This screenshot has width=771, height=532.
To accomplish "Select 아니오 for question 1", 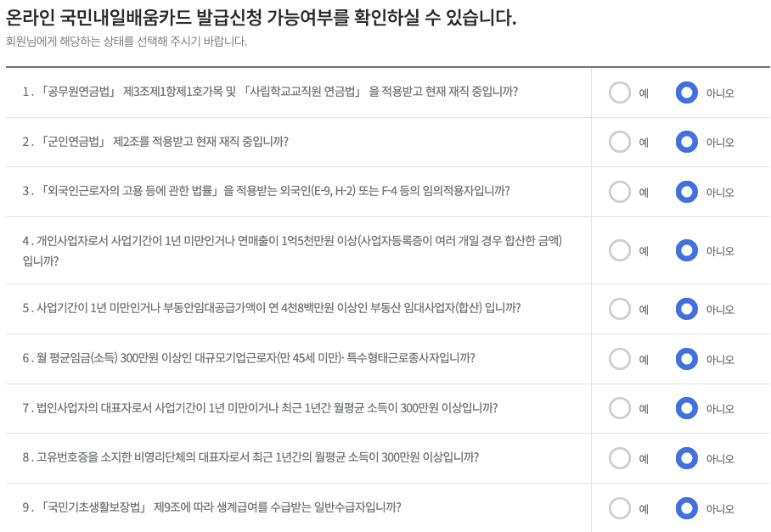I will 687,93.
